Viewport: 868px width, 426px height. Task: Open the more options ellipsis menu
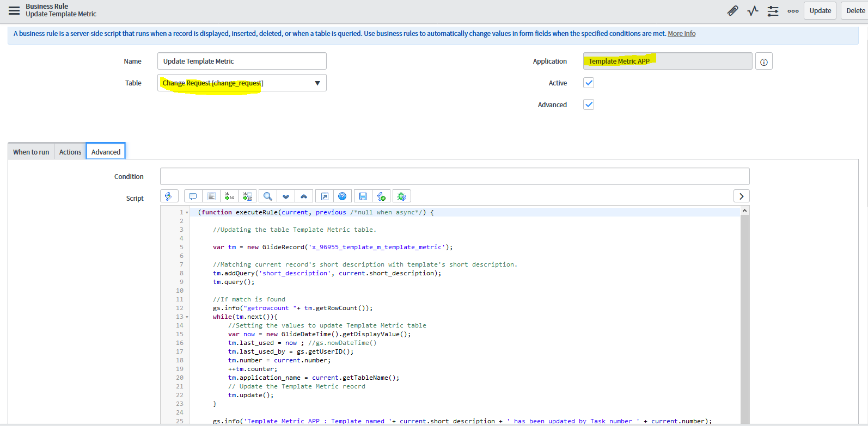pos(793,11)
